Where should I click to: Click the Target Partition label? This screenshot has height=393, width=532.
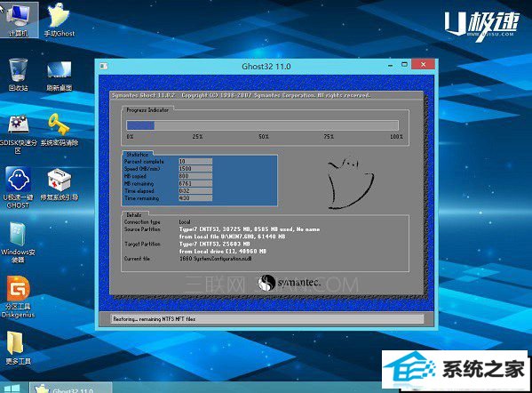(x=142, y=244)
